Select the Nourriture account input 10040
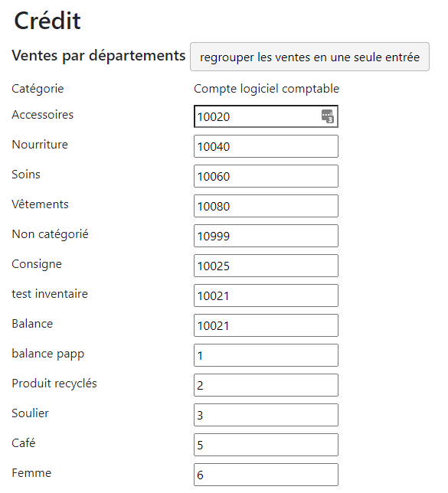Viewport: 448px width, 493px height. tap(266, 146)
